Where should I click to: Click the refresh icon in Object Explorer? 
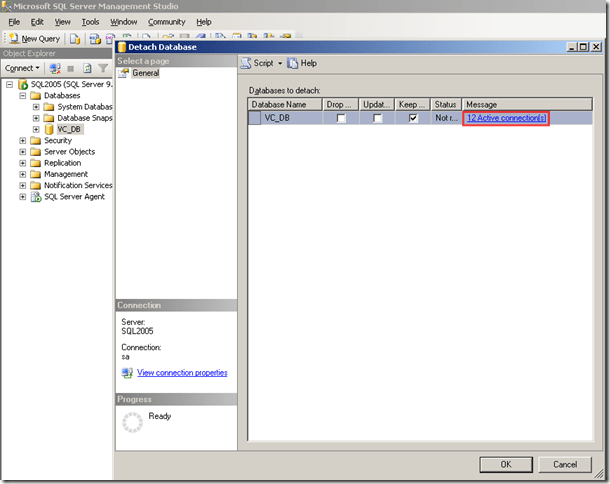(86, 68)
